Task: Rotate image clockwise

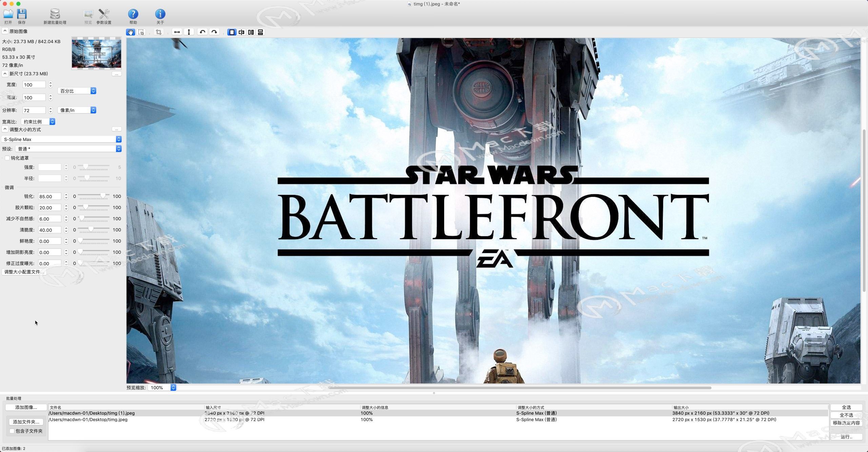Action: point(214,32)
